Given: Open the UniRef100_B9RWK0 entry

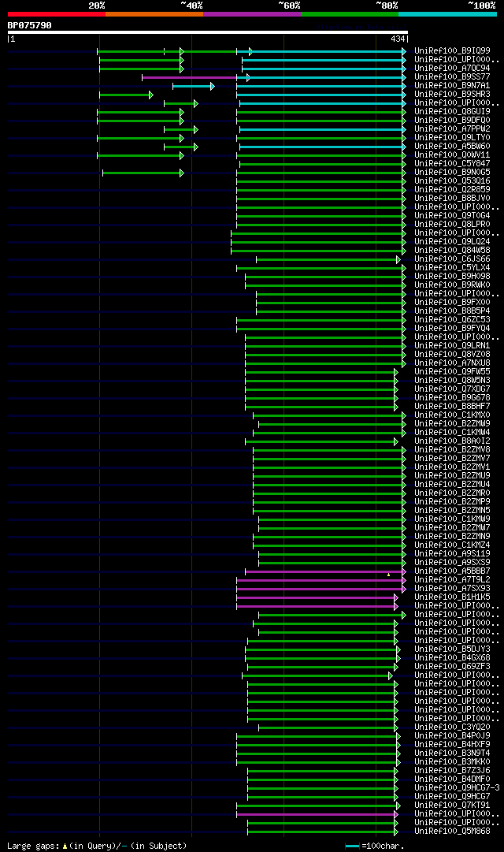Looking at the screenshot, I should pos(452,285).
